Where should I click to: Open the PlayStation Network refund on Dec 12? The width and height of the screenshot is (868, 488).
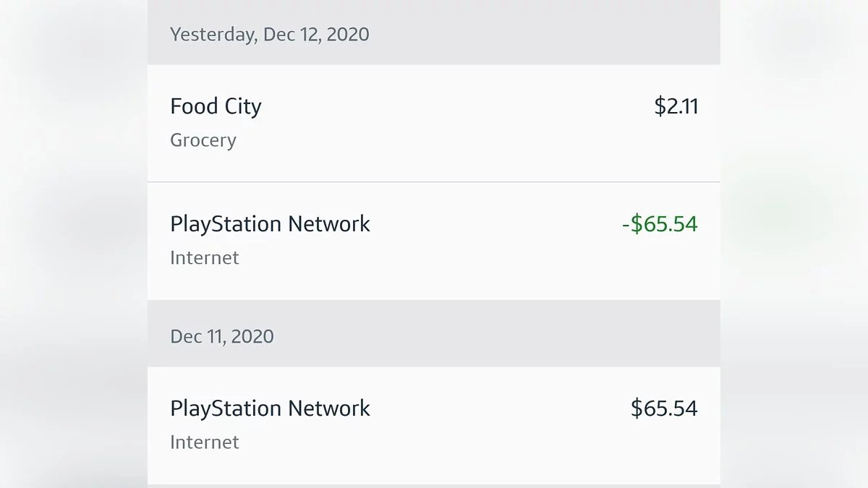coord(434,241)
